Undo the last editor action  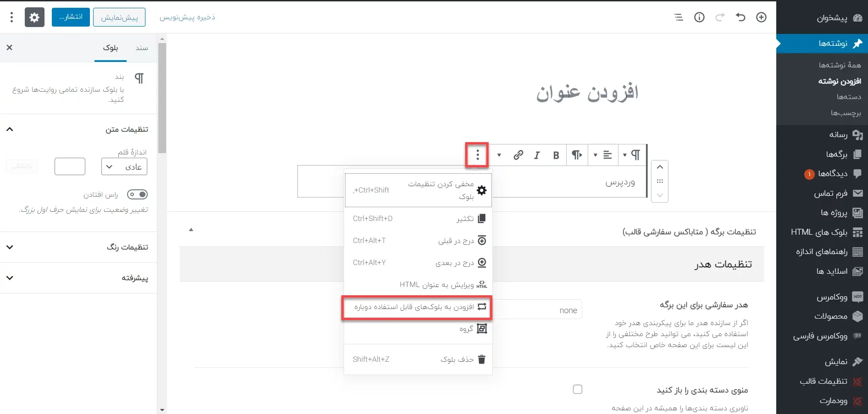click(x=740, y=17)
